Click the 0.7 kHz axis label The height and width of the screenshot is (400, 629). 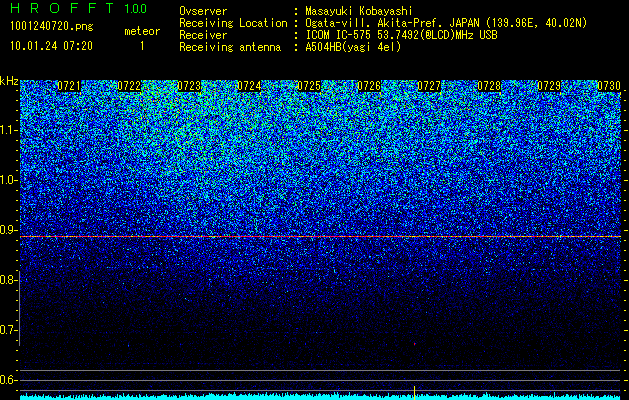click(x=9, y=330)
